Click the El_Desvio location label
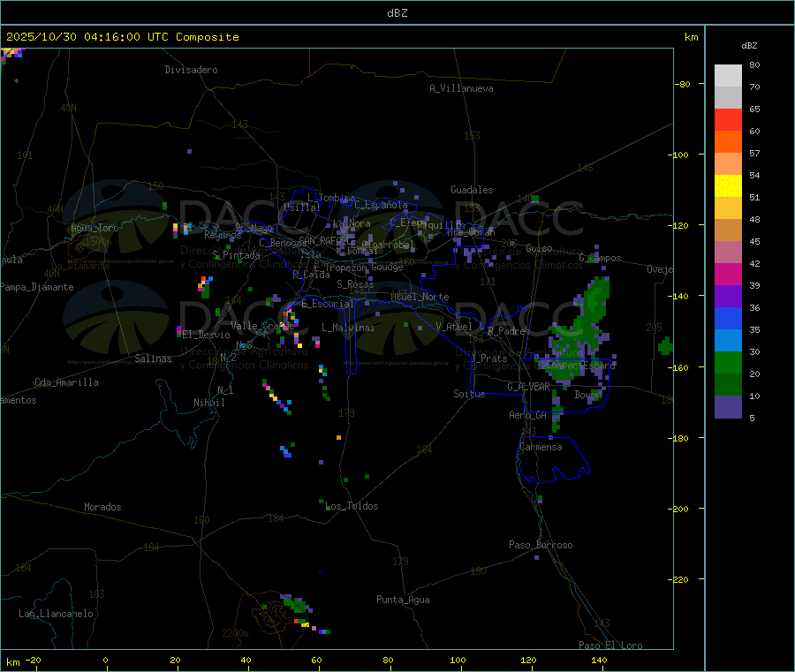The height and width of the screenshot is (672, 795). [x=207, y=335]
